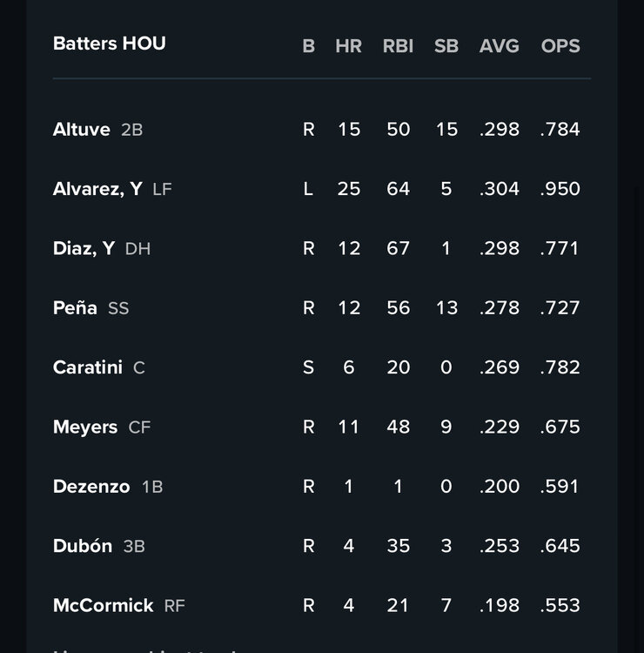Select Alvarez, Y player name
The height and width of the screenshot is (653, 644).
pyautogui.click(x=97, y=189)
